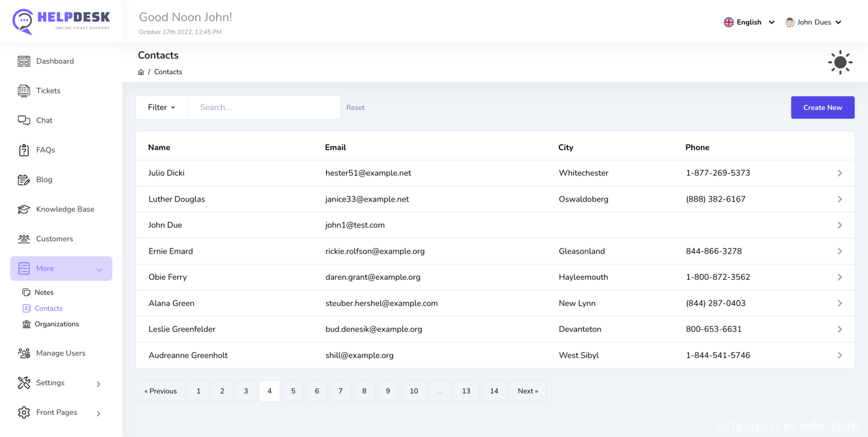The width and height of the screenshot is (868, 437).
Task: Click the More list icon
Action: coord(24,268)
